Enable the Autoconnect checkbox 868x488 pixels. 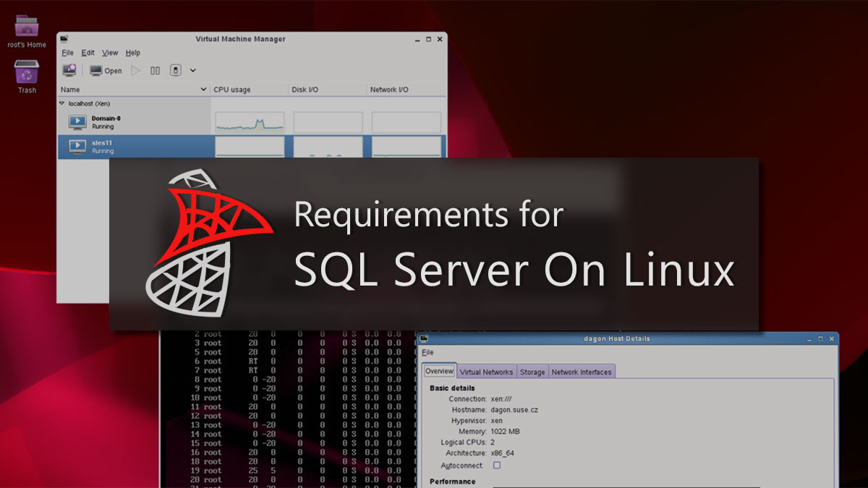(495, 466)
